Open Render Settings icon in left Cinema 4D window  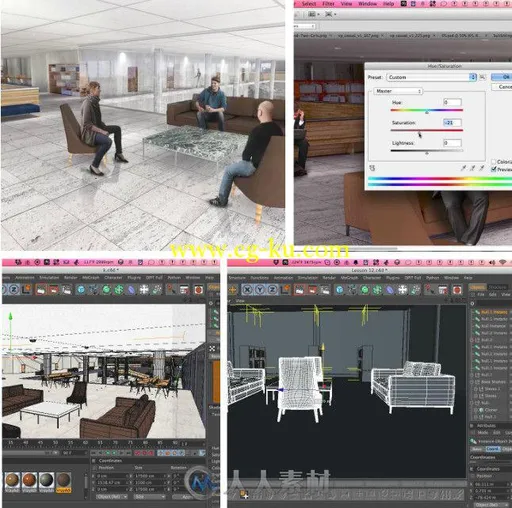(x=66, y=290)
